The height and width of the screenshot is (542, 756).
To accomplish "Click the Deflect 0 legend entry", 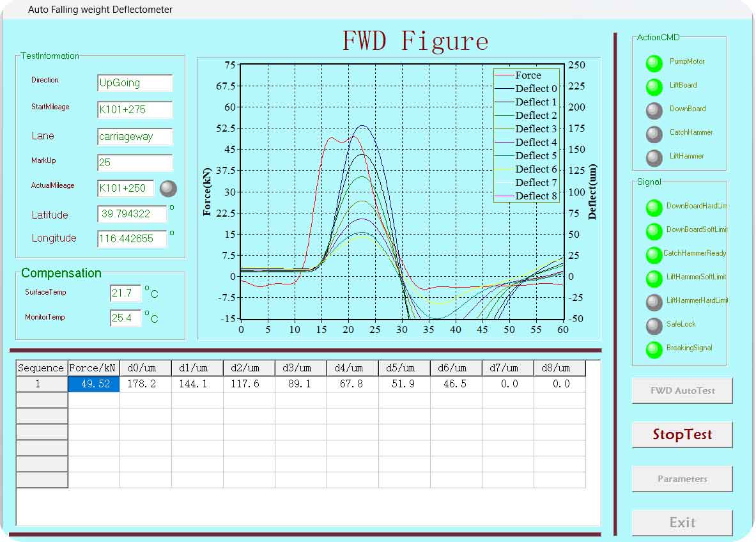I will (525, 89).
